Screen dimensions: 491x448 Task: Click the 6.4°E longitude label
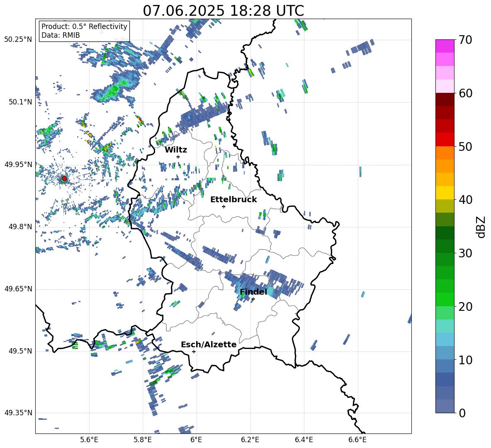304,440
